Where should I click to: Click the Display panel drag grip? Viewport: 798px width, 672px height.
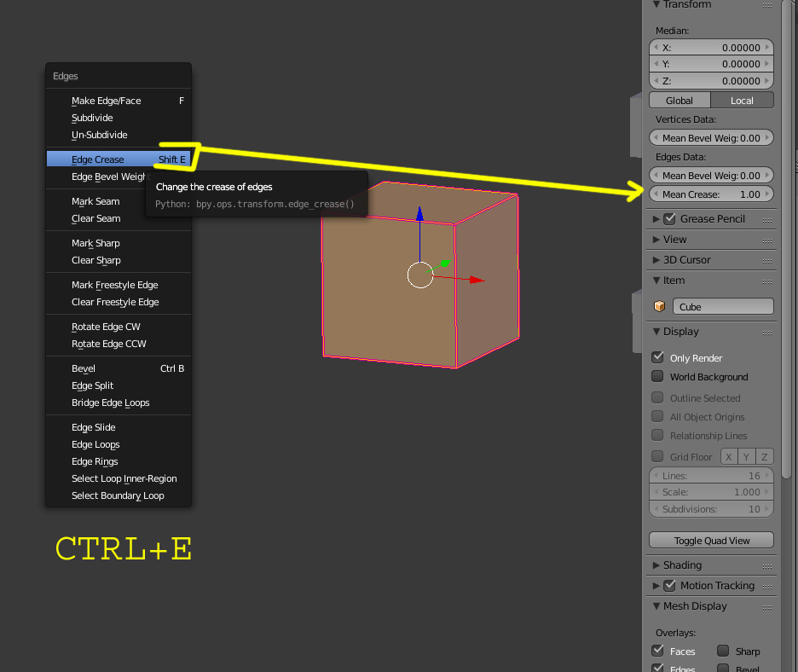pyautogui.click(x=767, y=333)
